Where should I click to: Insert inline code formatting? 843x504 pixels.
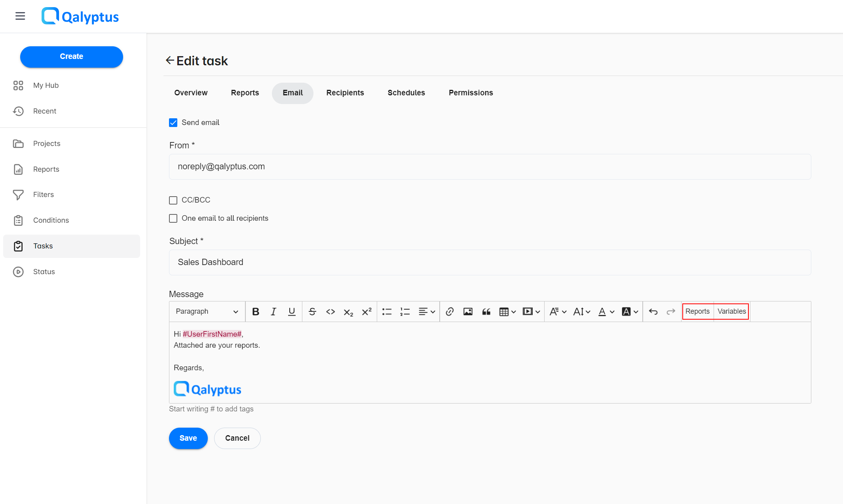tap(330, 312)
